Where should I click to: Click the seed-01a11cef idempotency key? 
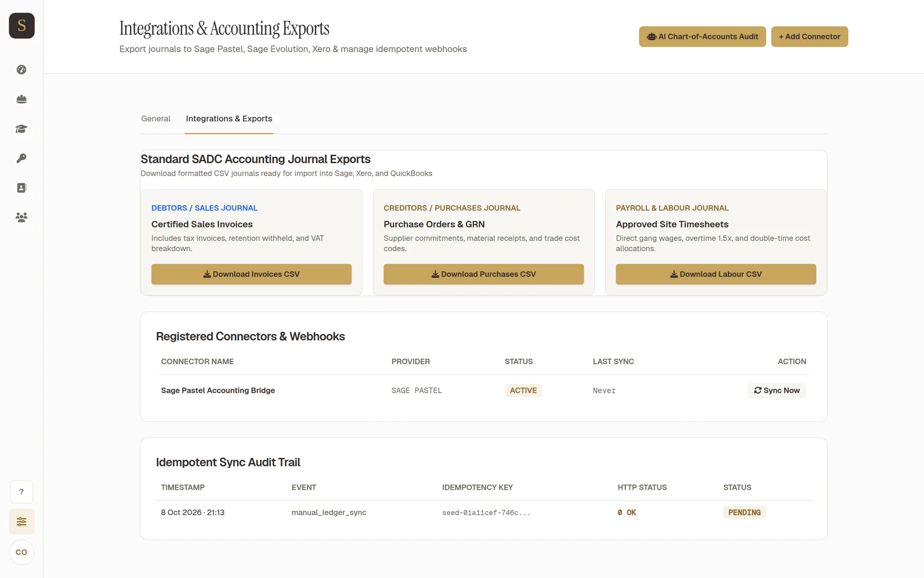[x=486, y=513]
